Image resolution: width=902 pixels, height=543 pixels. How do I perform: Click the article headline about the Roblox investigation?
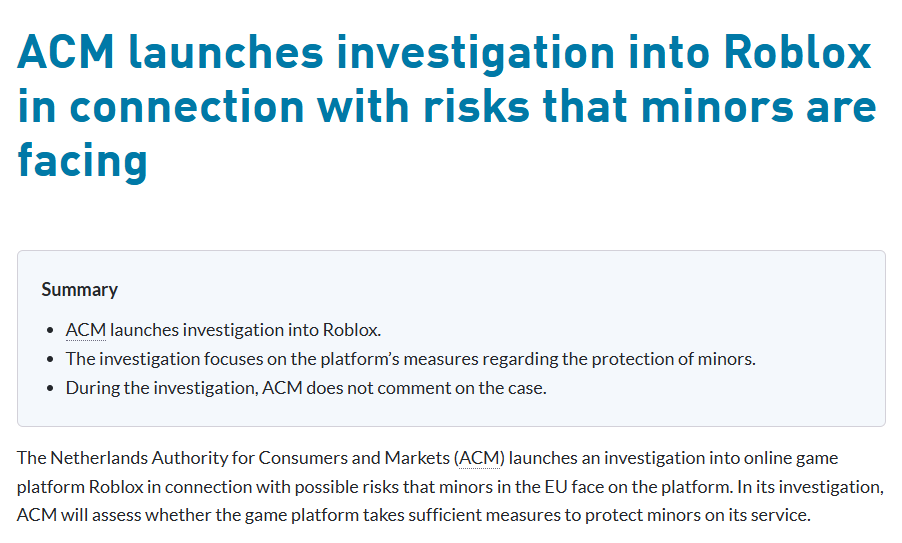(x=446, y=107)
